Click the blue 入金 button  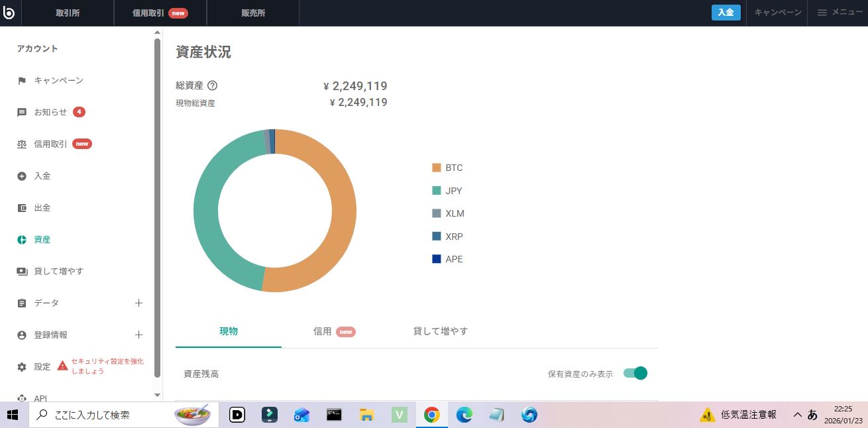tap(726, 13)
